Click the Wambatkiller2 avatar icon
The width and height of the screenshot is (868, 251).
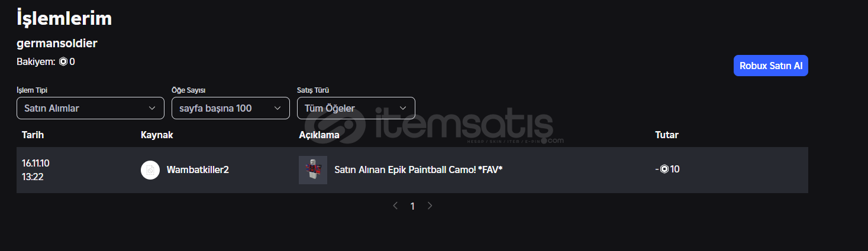point(150,170)
